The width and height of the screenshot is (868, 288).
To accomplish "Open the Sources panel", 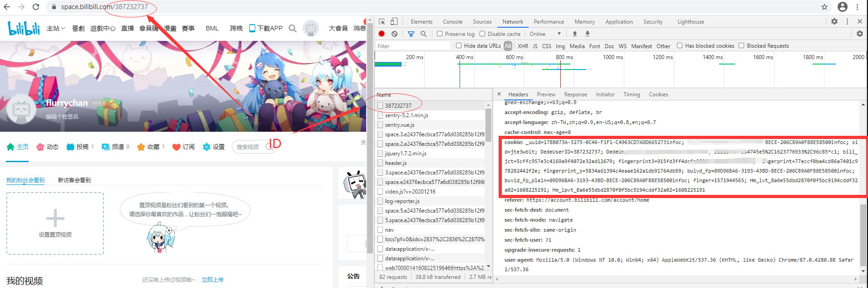I will click(x=482, y=21).
